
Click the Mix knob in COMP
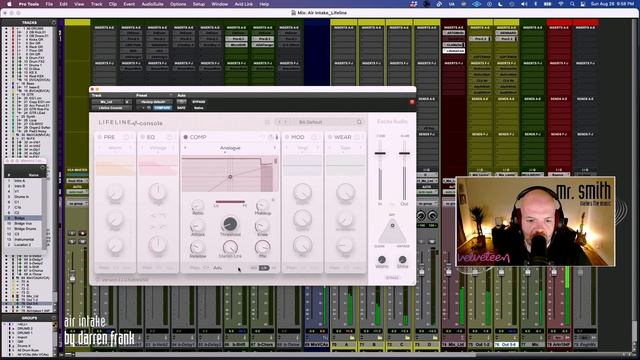[x=262, y=247]
